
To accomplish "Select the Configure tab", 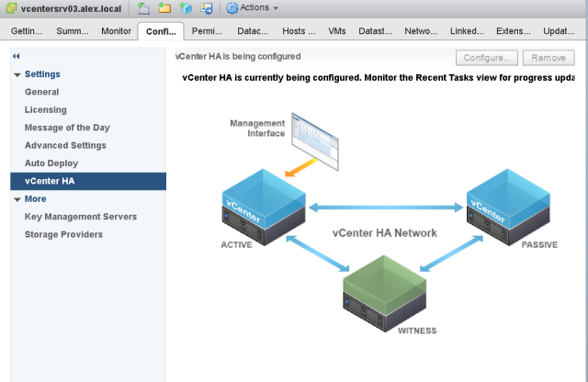I will pos(161,31).
